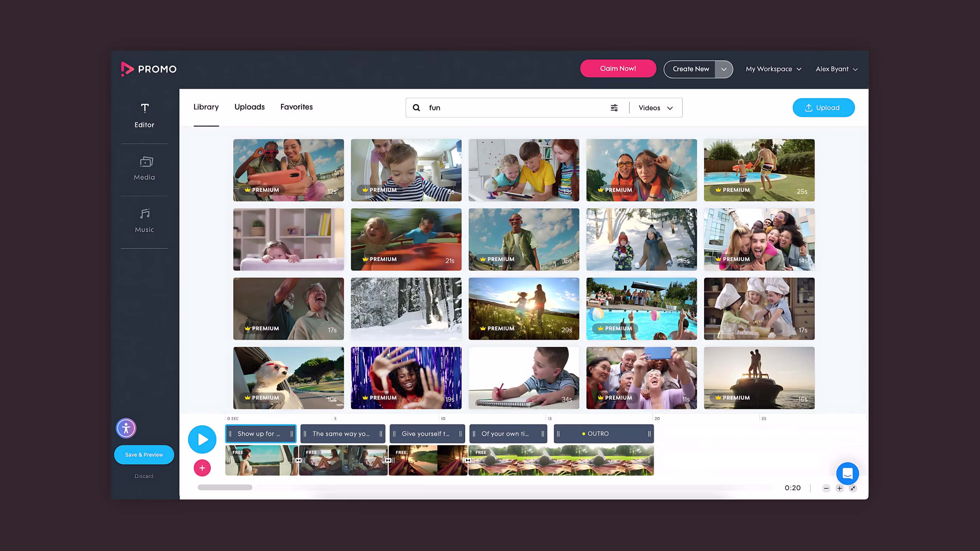Switch to the Uploads tab
This screenshot has width=980, height=551.
(249, 107)
